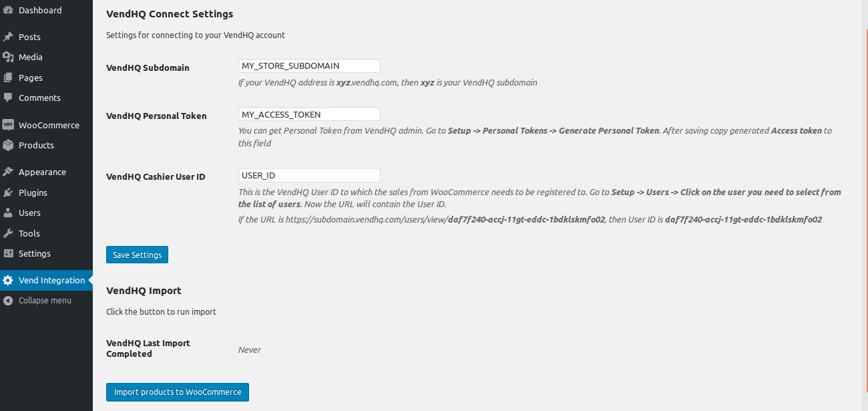Image resolution: width=868 pixels, height=411 pixels.
Task: Open the Settings menu item
Action: click(34, 253)
